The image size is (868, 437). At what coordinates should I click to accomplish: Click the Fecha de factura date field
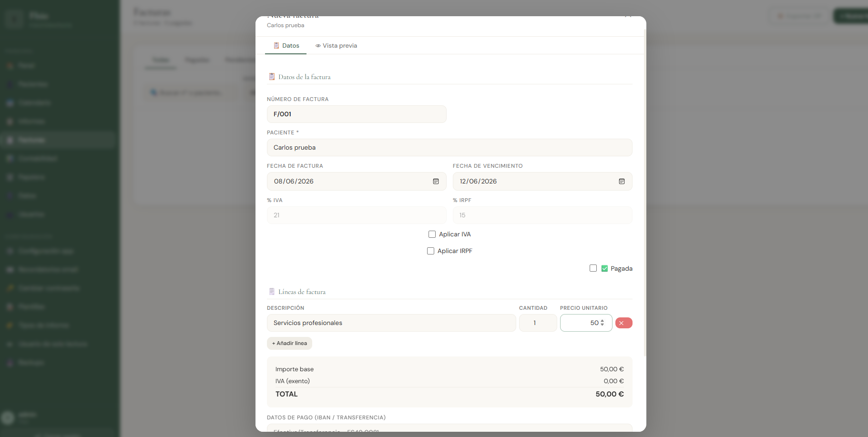pyautogui.click(x=357, y=182)
